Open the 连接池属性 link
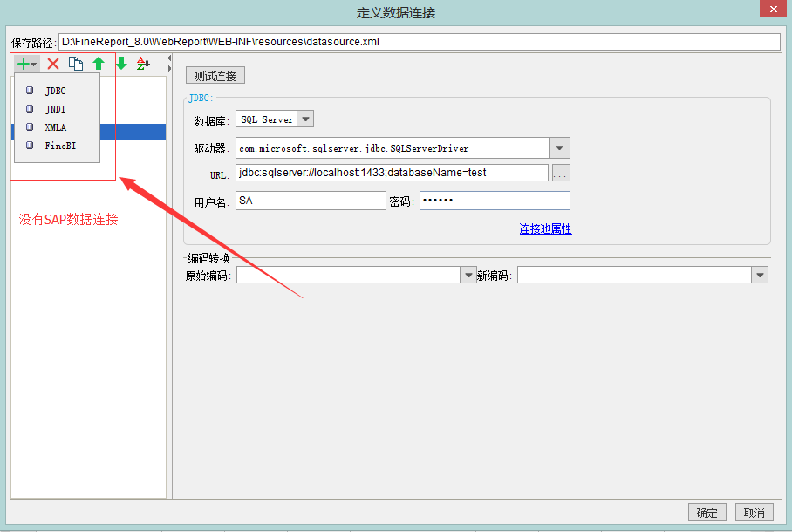The width and height of the screenshot is (792, 532). 545,228
